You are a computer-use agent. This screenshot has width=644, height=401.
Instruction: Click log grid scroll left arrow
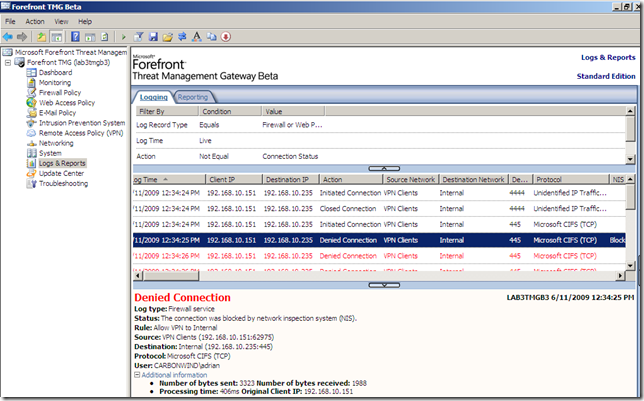(x=138, y=276)
